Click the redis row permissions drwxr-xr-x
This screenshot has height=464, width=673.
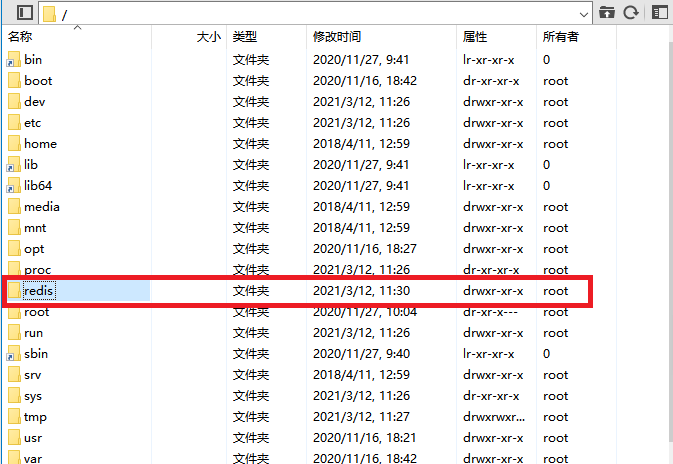[493, 291]
